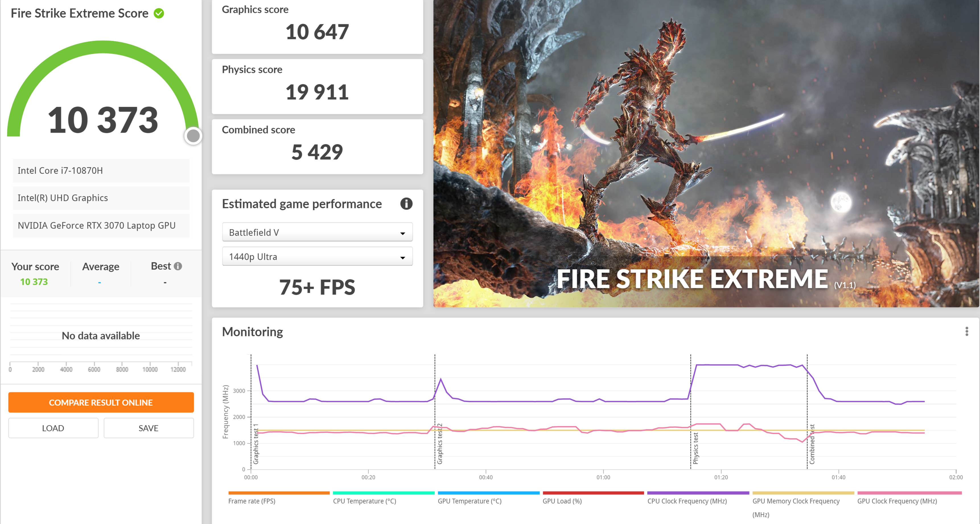
Task: Click the Intel(R) UHD Graphics row
Action: 101,198
